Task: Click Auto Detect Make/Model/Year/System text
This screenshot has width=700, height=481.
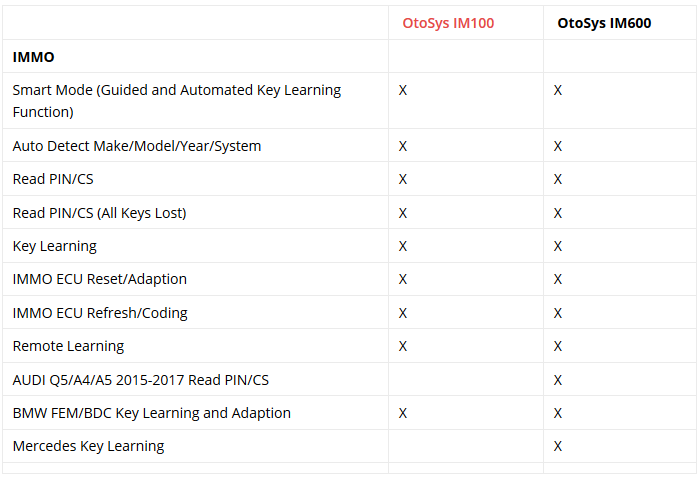Action: tap(137, 146)
